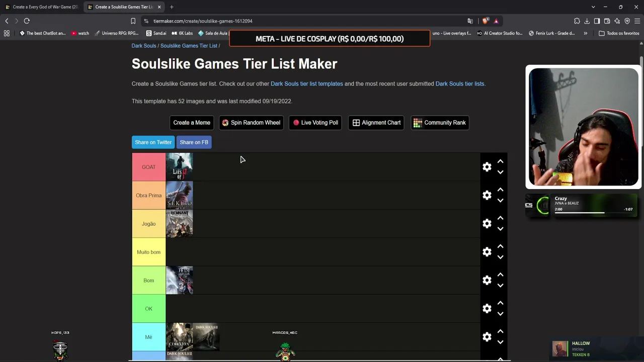Image resolution: width=644 pixels, height=362 pixels.
Task: Click the Obra Prima tier label
Action: pos(148,195)
